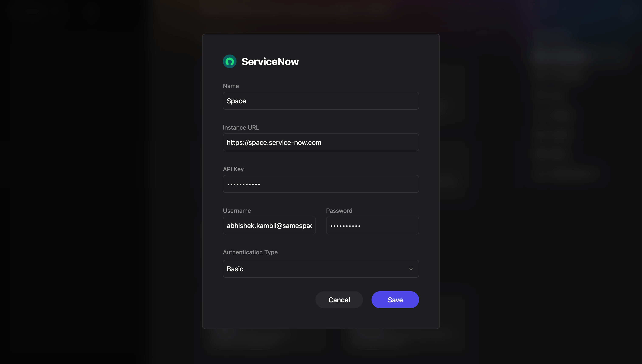This screenshot has height=364, width=642.
Task: Click inside the Name field showing Space
Action: pyautogui.click(x=321, y=101)
